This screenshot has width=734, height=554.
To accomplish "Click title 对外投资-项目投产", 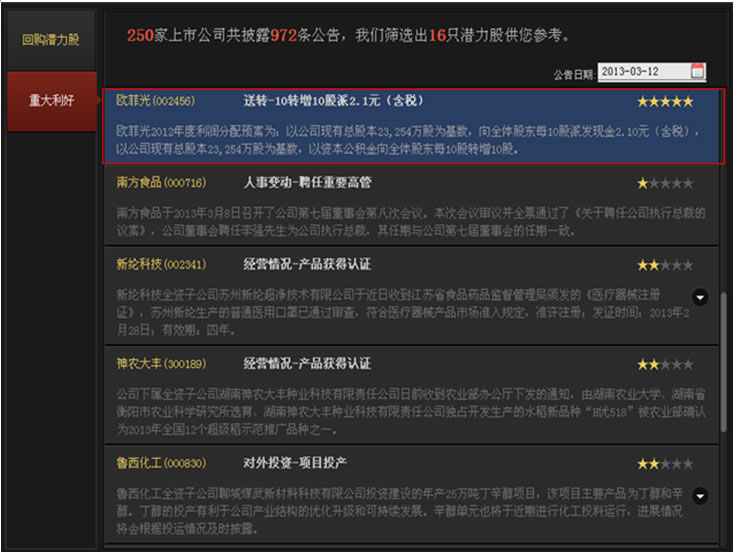I will click(295, 463).
